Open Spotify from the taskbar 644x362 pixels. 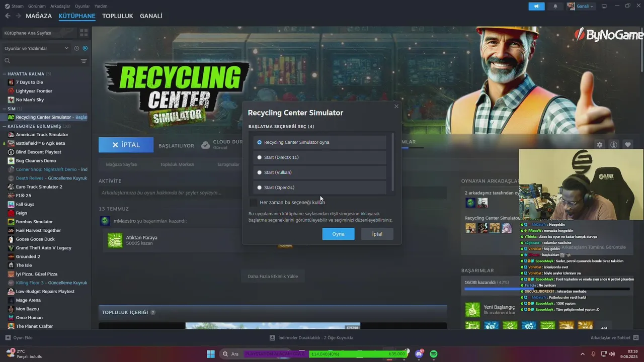pyautogui.click(x=434, y=354)
